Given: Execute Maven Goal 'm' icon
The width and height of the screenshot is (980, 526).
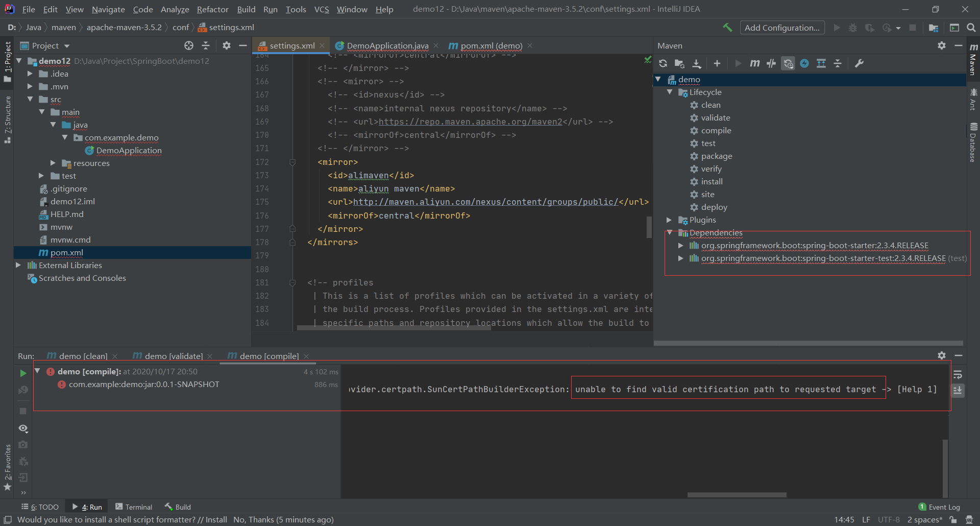Looking at the screenshot, I should click(754, 63).
